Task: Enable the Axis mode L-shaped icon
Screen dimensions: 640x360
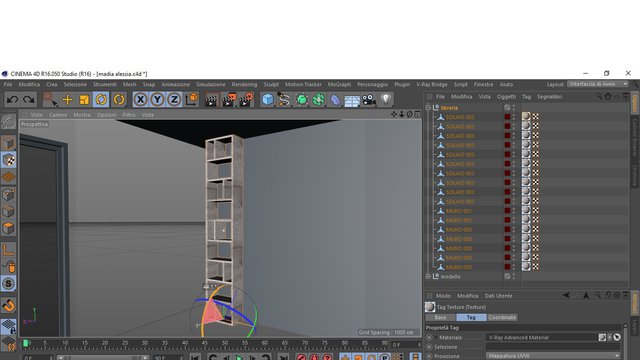Action: pos(9,249)
